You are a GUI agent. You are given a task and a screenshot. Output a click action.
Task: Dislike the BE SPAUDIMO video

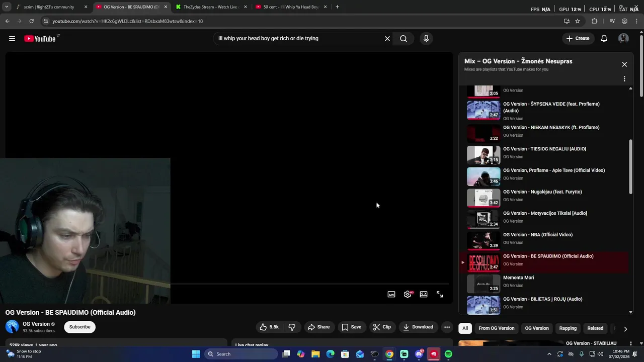(292, 327)
